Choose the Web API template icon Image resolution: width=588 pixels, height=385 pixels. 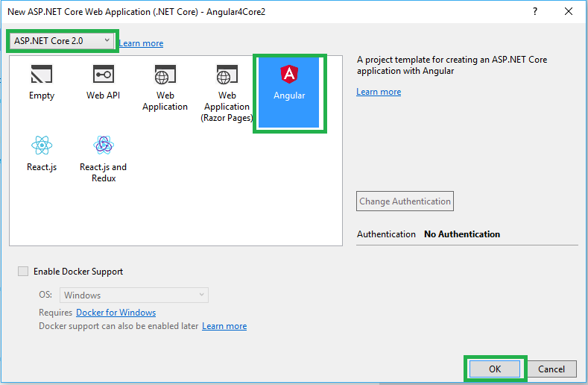103,74
